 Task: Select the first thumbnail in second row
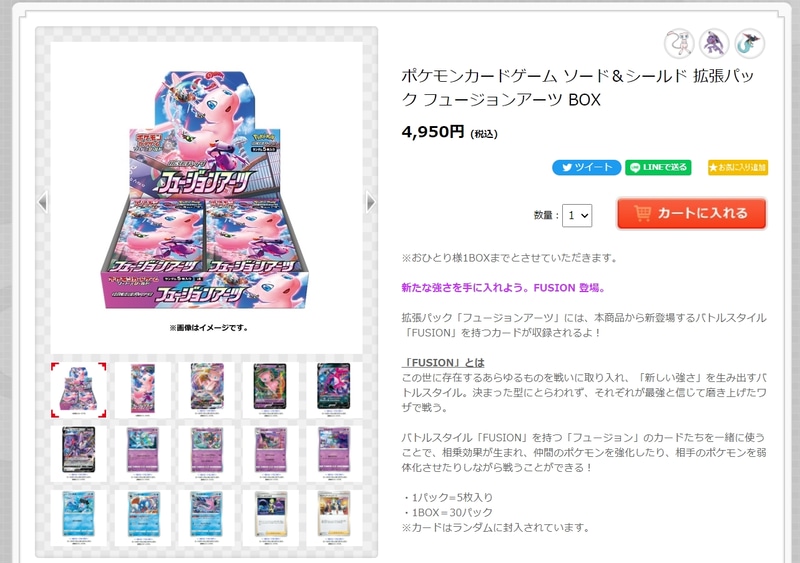click(x=79, y=454)
